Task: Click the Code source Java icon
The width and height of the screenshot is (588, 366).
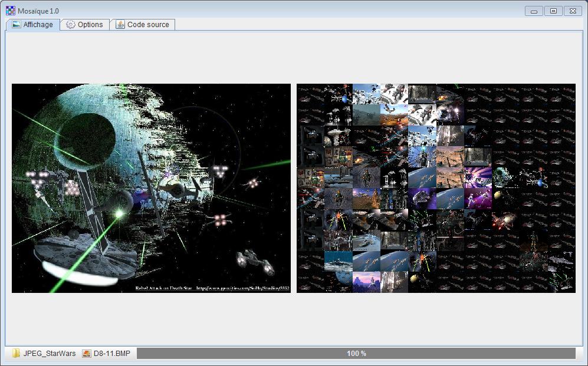Action: 120,25
